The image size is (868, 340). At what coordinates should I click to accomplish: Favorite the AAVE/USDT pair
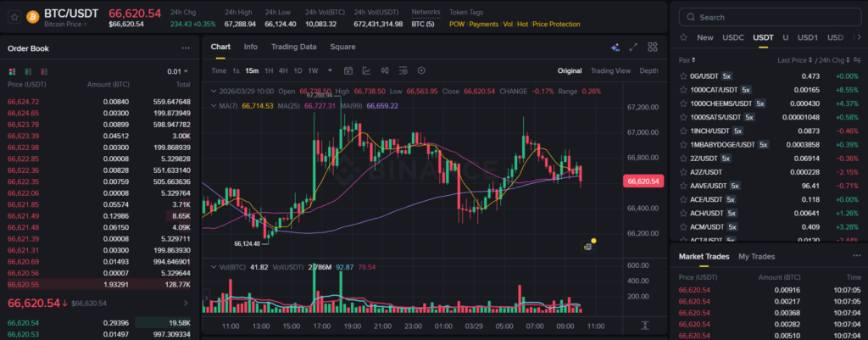pyautogui.click(x=683, y=186)
